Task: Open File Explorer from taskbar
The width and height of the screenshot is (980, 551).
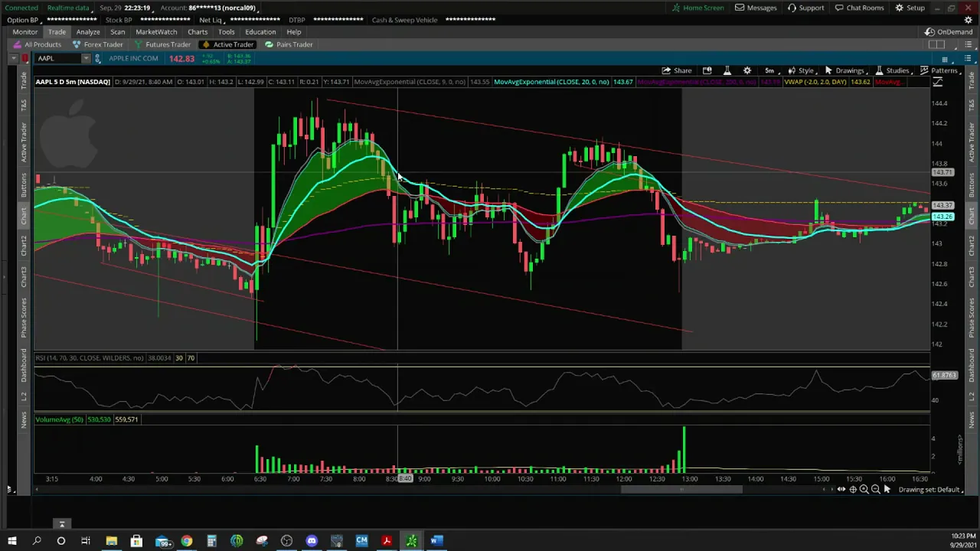Action: point(111,541)
